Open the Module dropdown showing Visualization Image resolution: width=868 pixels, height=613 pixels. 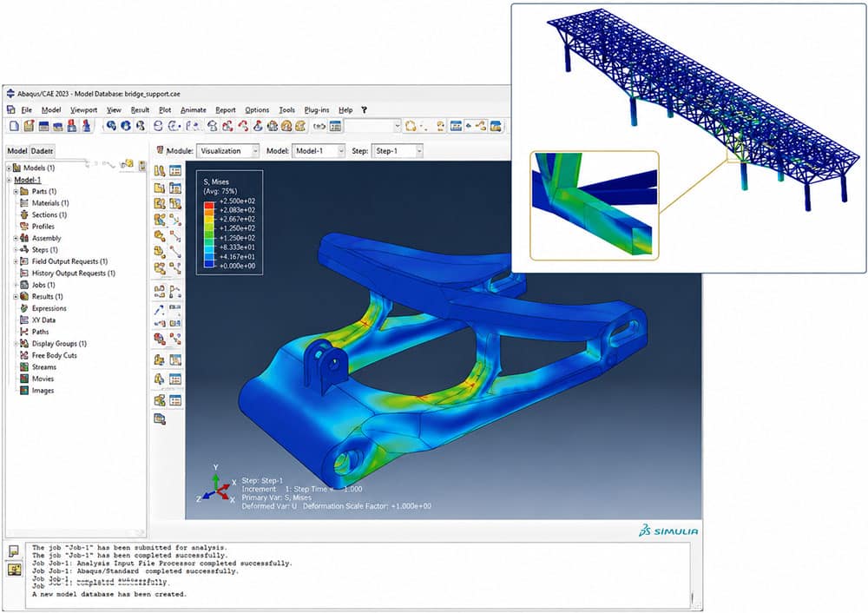coord(227,150)
